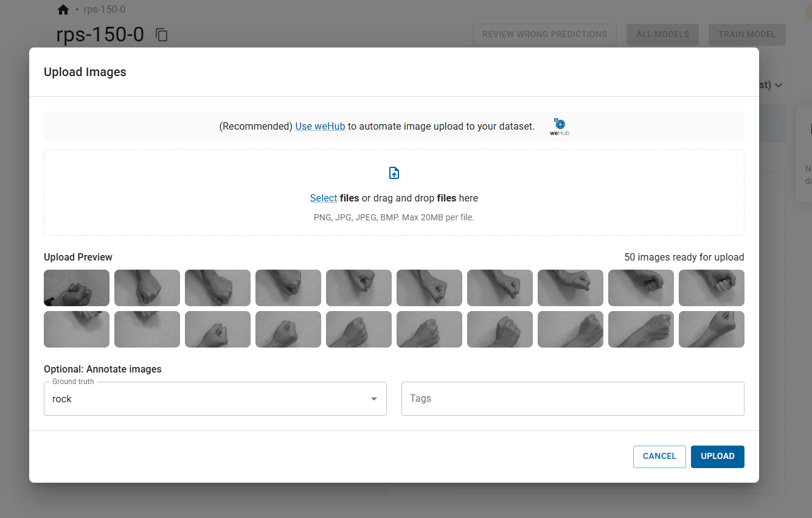Open the Use weHub link
This screenshot has height=518, width=812.
pyautogui.click(x=320, y=127)
